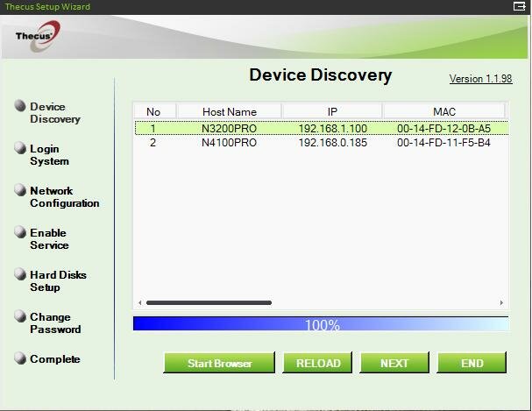Click the IP address 192.168.1.100
The width and height of the screenshot is (532, 411).
coord(333,129)
